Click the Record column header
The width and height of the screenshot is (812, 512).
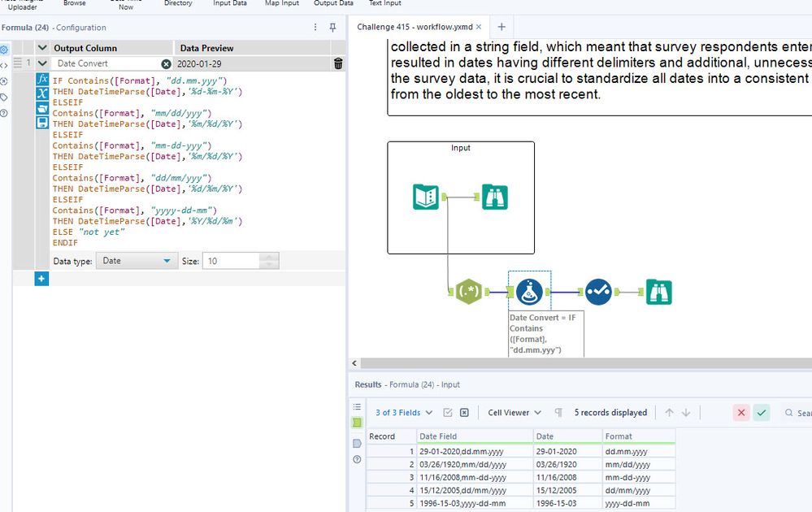point(392,436)
